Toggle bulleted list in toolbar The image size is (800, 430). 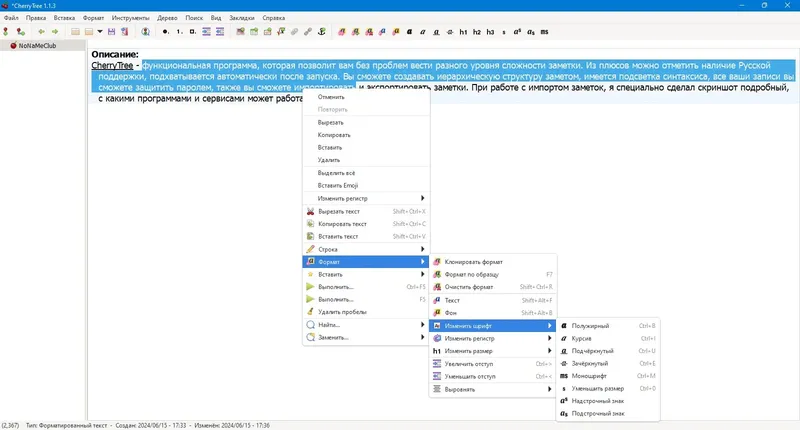coord(165,32)
